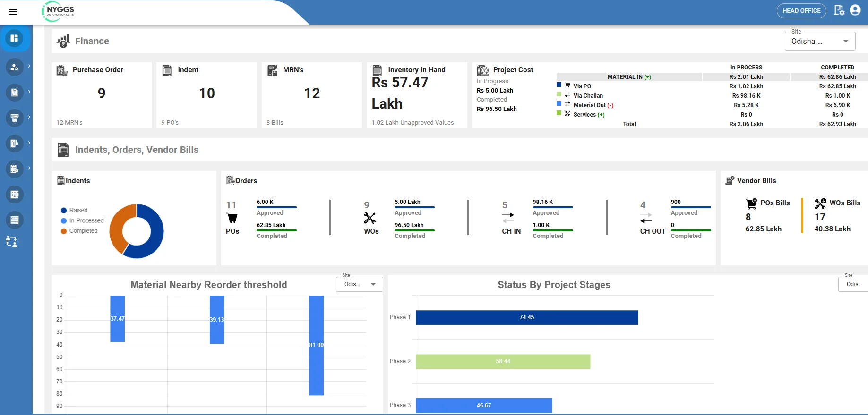Expand the building report sidebar chevron

coord(29,143)
